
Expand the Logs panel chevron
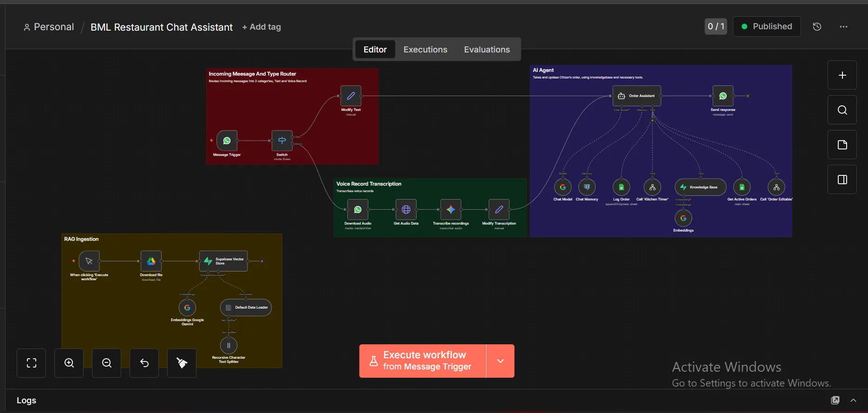click(853, 400)
